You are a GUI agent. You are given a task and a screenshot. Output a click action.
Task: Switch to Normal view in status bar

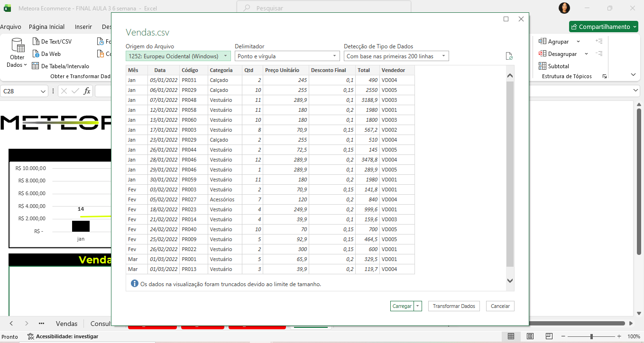(x=511, y=336)
